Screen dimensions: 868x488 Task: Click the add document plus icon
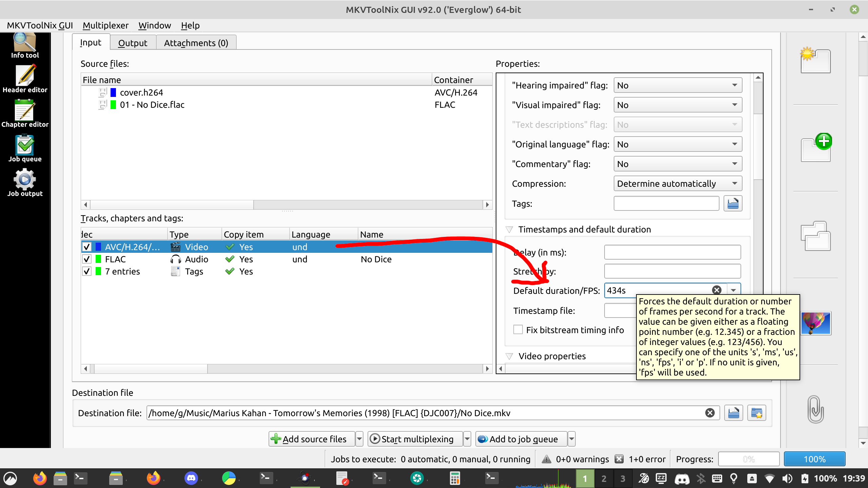[816, 147]
